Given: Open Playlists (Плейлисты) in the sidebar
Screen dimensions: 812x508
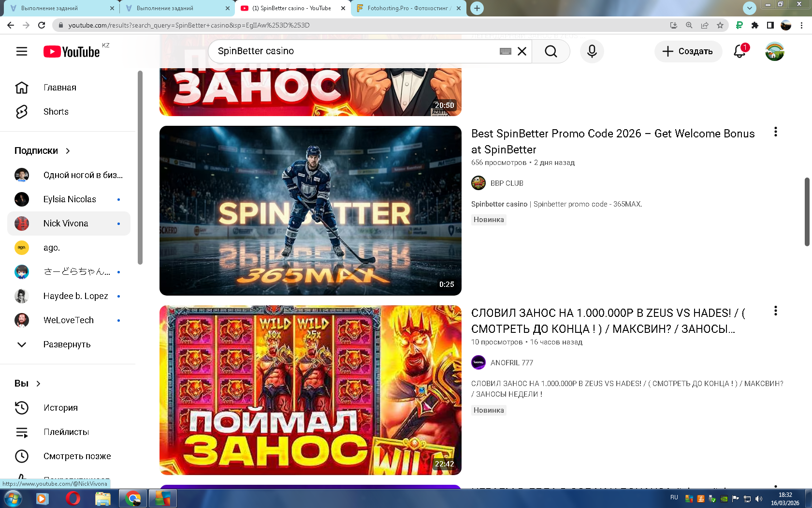Looking at the screenshot, I should [69, 432].
